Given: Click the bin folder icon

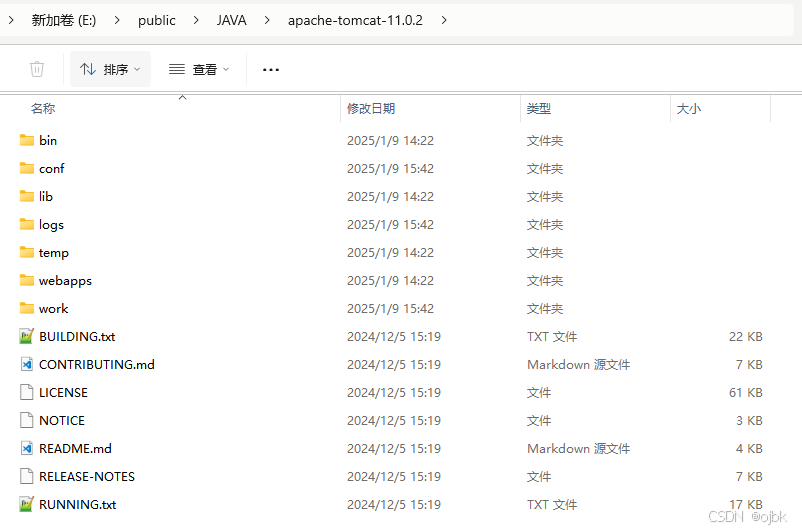Looking at the screenshot, I should (27, 140).
